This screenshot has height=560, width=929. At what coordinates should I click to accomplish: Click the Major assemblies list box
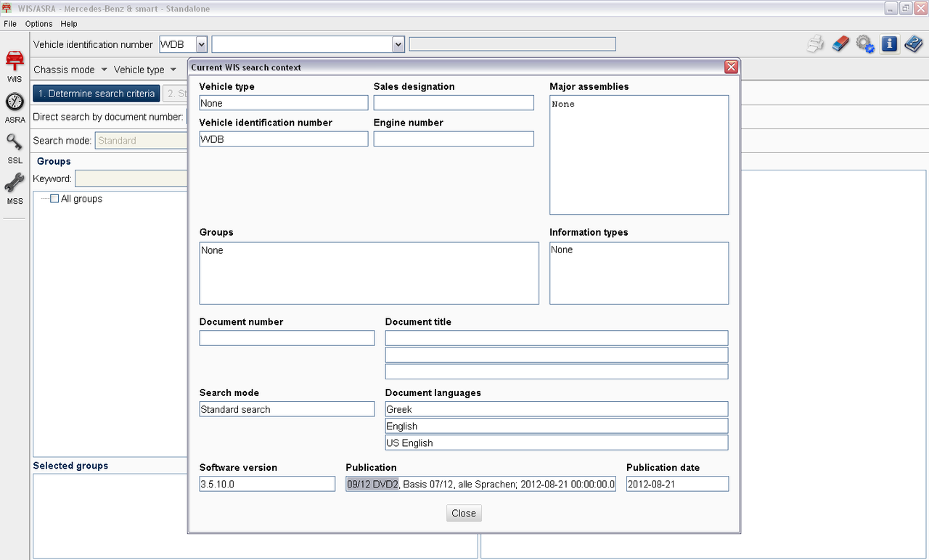pyautogui.click(x=639, y=155)
